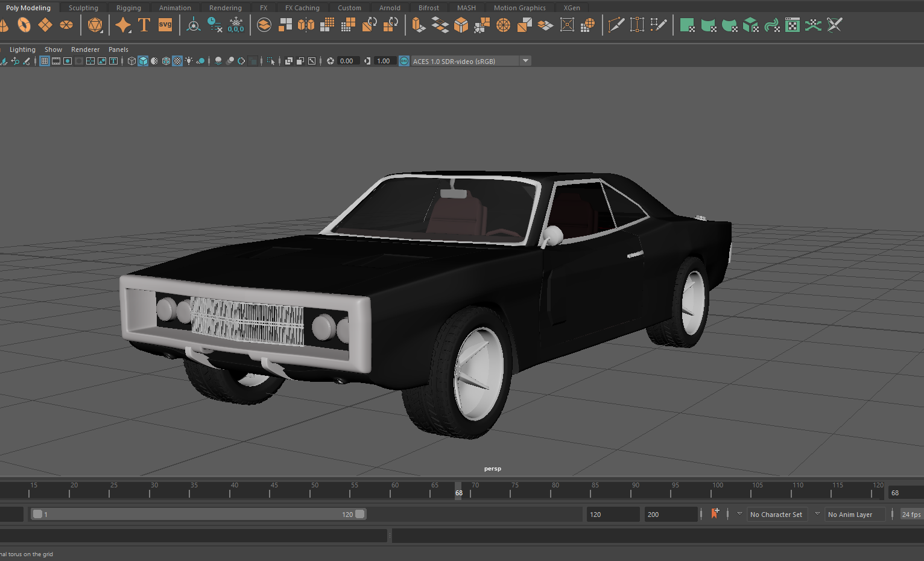Viewport: 924px width, 561px height.
Task: Expand the No Character Set dropdown arrow
Action: tap(739, 514)
